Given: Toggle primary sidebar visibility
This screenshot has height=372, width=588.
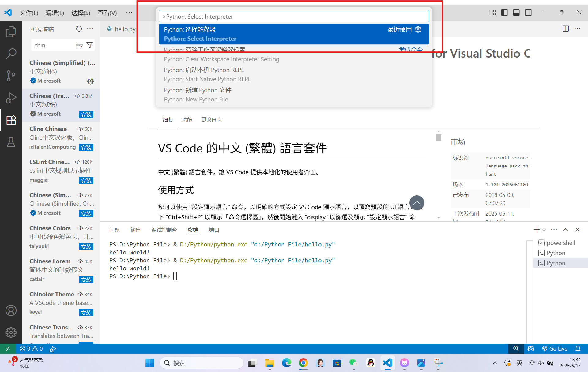Looking at the screenshot, I should (x=504, y=13).
